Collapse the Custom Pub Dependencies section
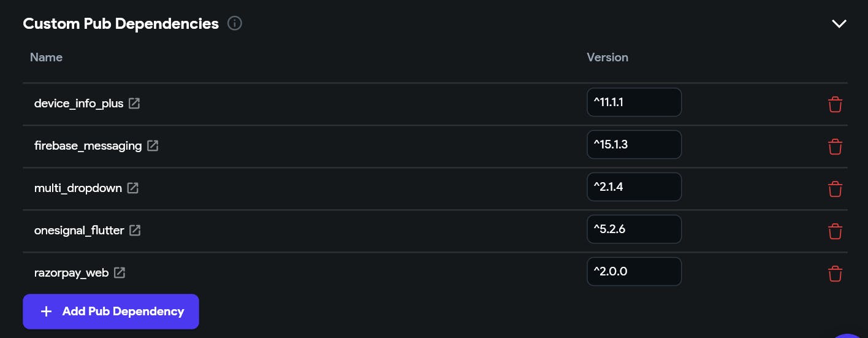Image resolution: width=868 pixels, height=338 pixels. click(x=839, y=24)
